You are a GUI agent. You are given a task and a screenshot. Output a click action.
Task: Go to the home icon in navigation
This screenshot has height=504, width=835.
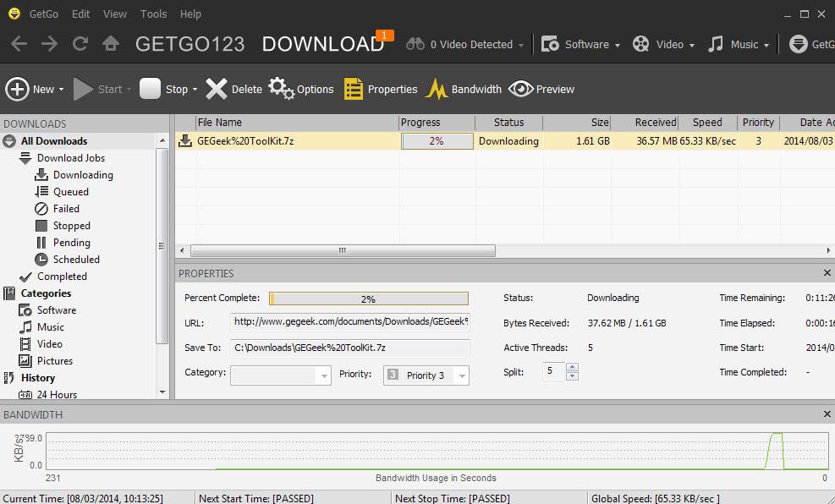(x=111, y=44)
